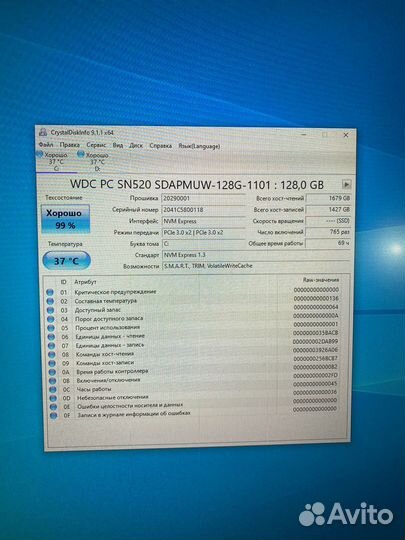Click the Хорошо 99 % health status button
405x540 pixels.
tap(65, 219)
